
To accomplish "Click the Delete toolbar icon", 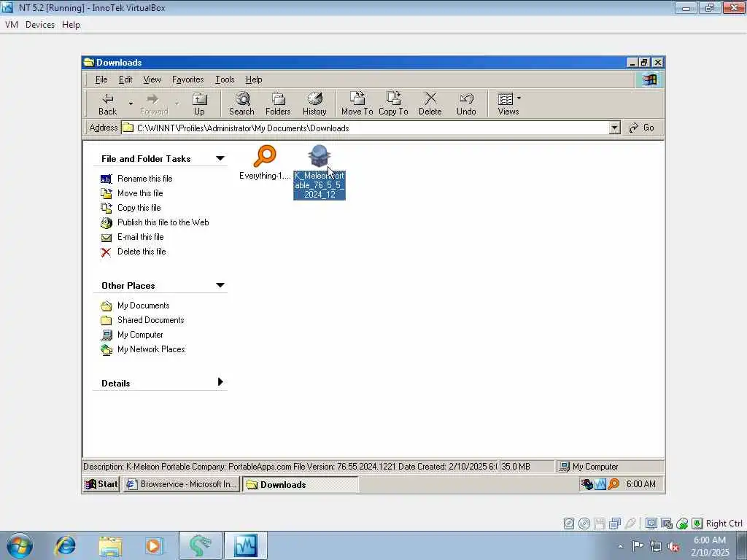I will click(430, 104).
